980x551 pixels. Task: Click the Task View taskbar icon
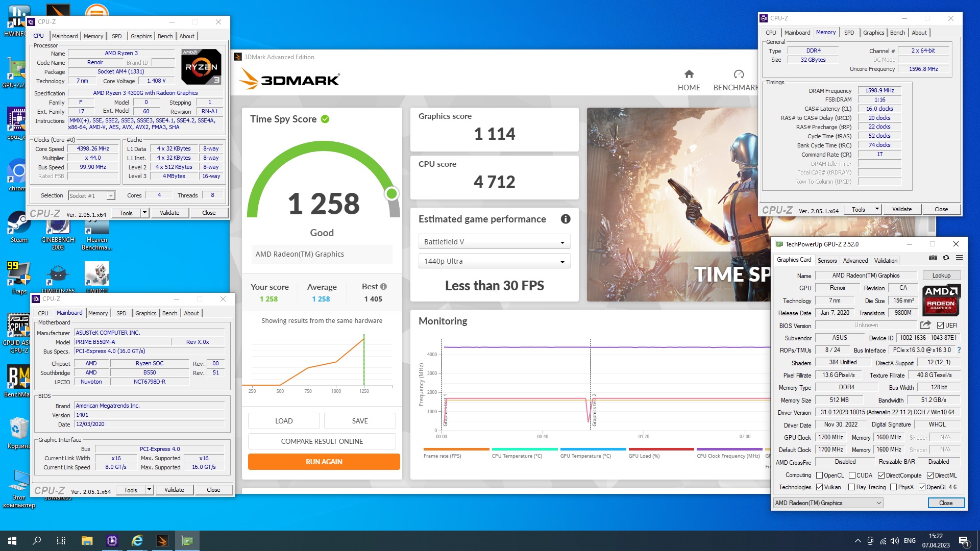(61, 541)
